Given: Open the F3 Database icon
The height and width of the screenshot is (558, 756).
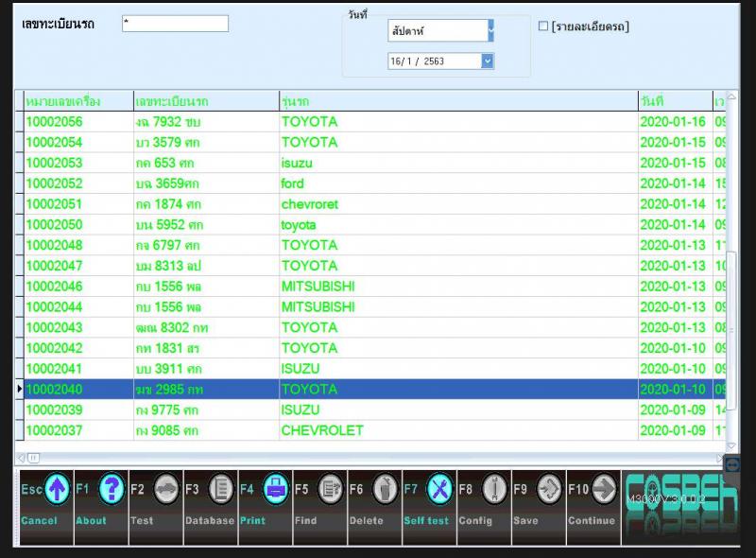Looking at the screenshot, I should point(221,489).
